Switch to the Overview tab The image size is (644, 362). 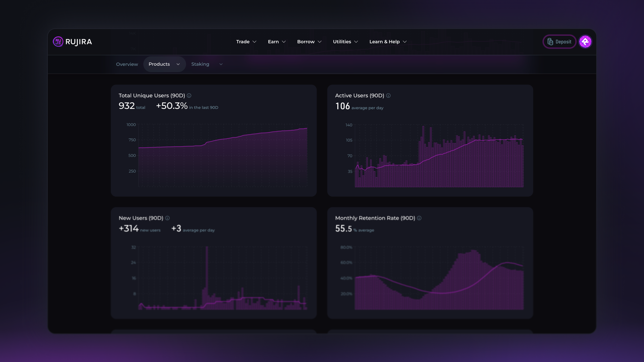(x=127, y=64)
